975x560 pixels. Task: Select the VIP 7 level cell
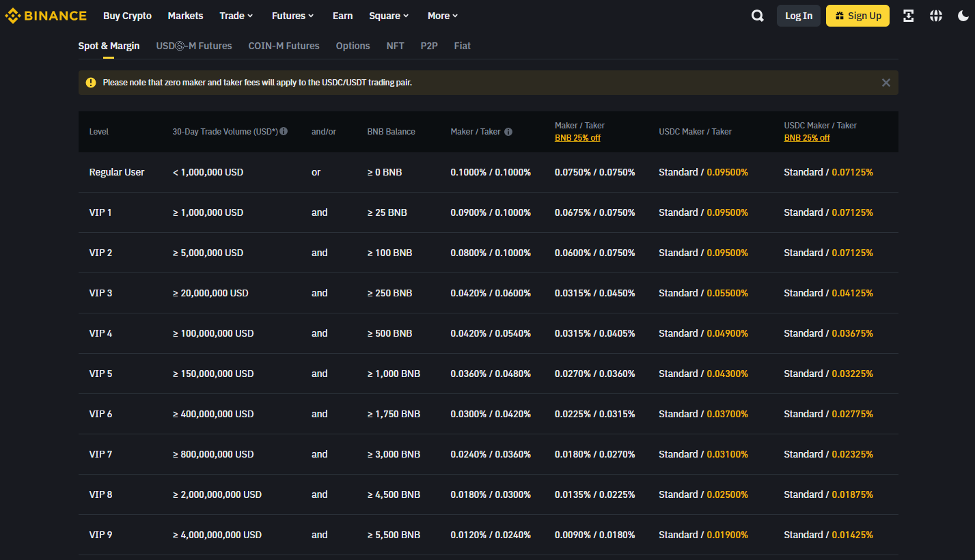[100, 454]
